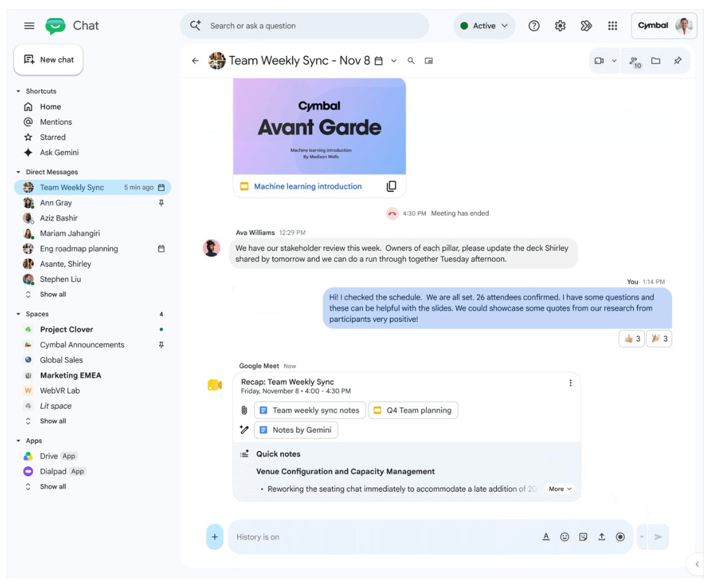Go to Home shortcut
Viewport: 714px width, 588px height.
[50, 107]
